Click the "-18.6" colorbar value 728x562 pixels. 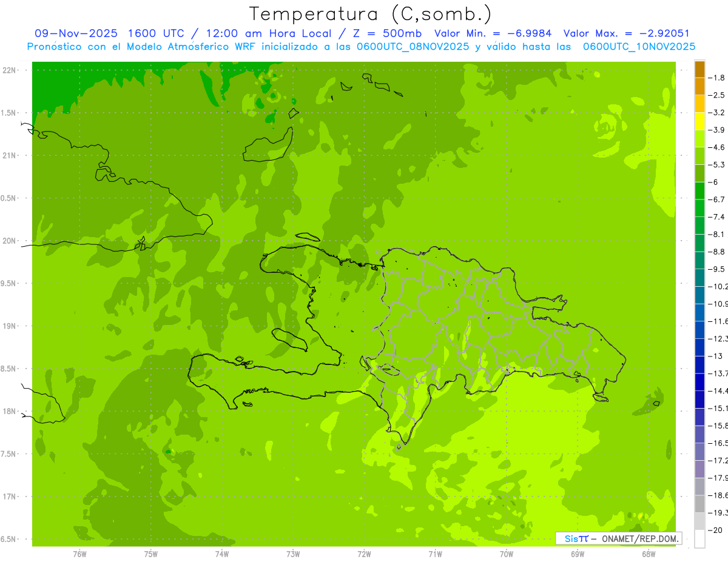pyautogui.click(x=718, y=495)
